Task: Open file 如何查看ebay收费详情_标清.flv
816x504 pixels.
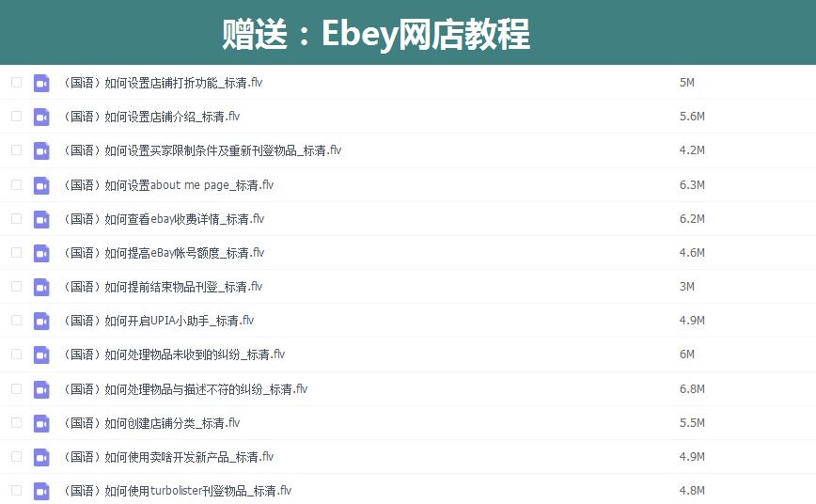Action: [x=164, y=219]
